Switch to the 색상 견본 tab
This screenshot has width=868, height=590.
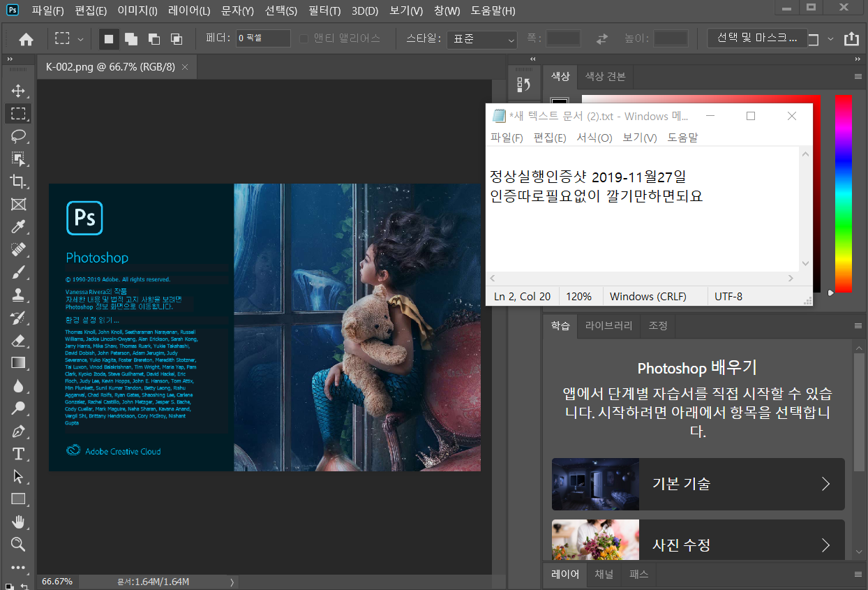click(x=606, y=76)
